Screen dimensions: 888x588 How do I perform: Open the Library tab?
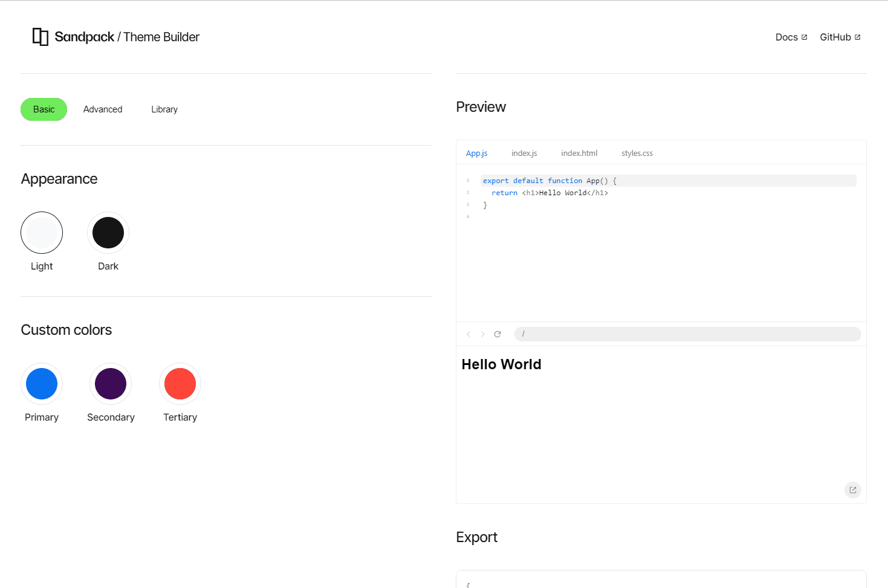(164, 109)
